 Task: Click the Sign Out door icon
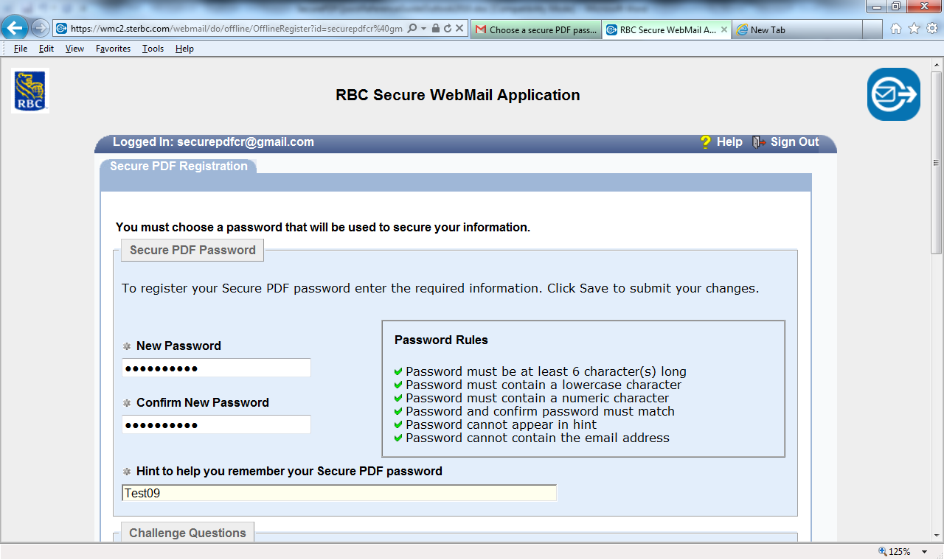pos(759,142)
